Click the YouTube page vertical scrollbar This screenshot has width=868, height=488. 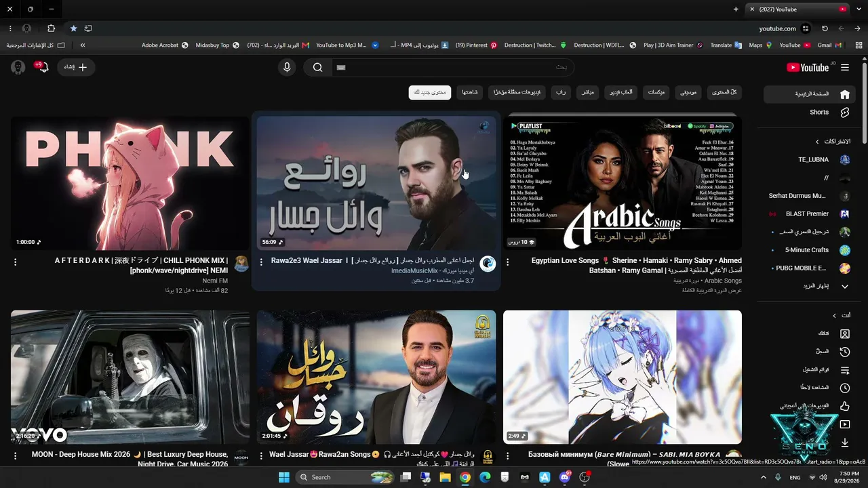click(865, 102)
